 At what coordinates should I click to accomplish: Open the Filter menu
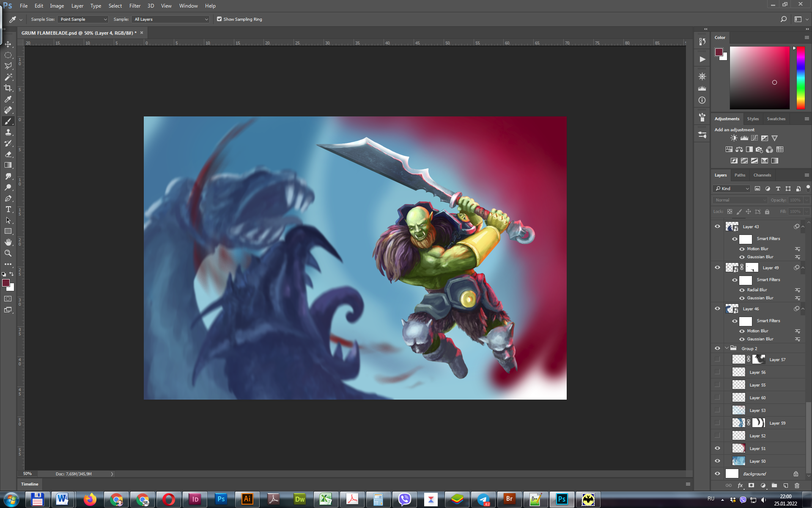(135, 6)
